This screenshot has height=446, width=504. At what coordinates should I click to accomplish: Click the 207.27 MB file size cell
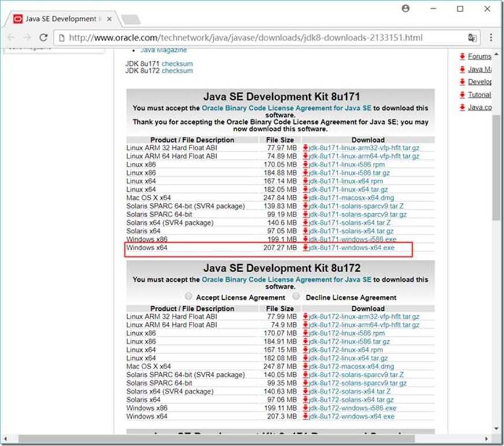[x=280, y=248]
